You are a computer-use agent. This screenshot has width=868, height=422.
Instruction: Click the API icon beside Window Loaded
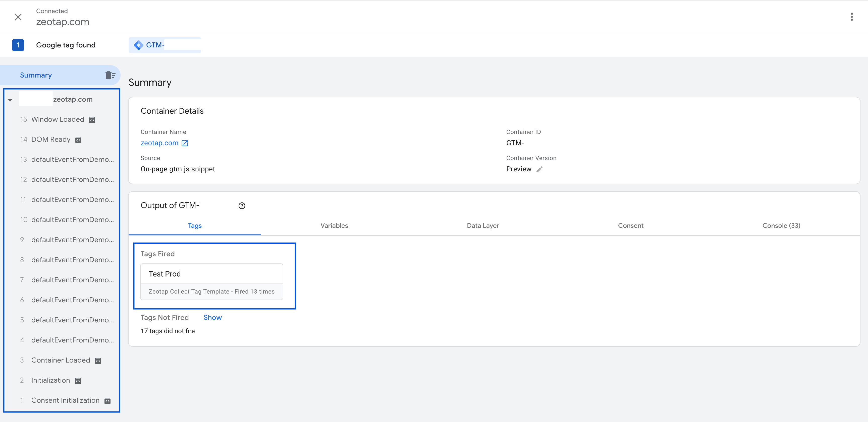tap(92, 120)
